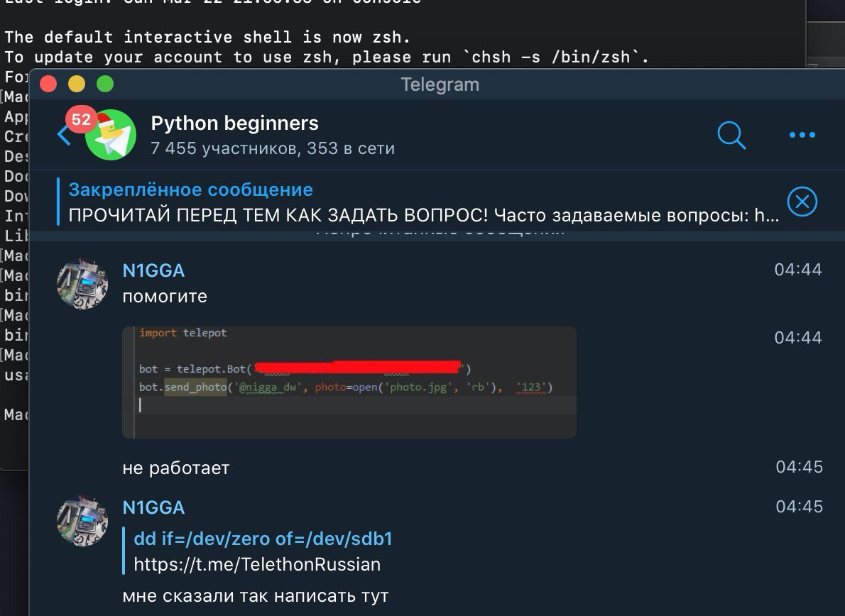The height and width of the screenshot is (616, 845).
Task: Open avatar beside the quoted reply message
Action: (x=82, y=521)
